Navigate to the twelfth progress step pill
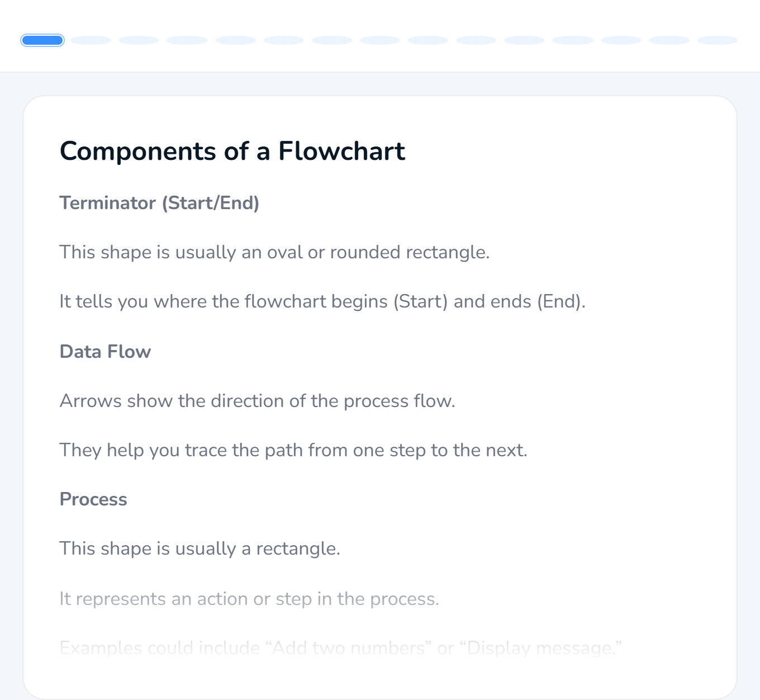Screen dimensions: 760x700 pos(573,40)
